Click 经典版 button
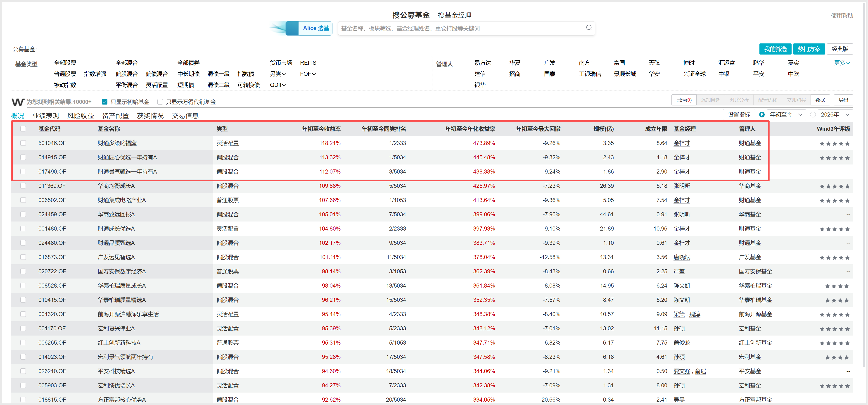The height and width of the screenshot is (405, 868). click(840, 49)
